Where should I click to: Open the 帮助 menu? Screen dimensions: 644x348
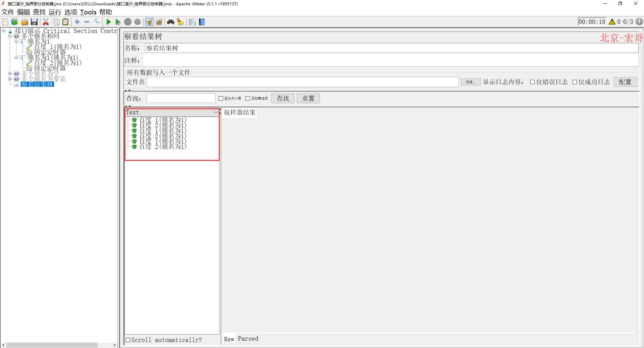point(106,12)
